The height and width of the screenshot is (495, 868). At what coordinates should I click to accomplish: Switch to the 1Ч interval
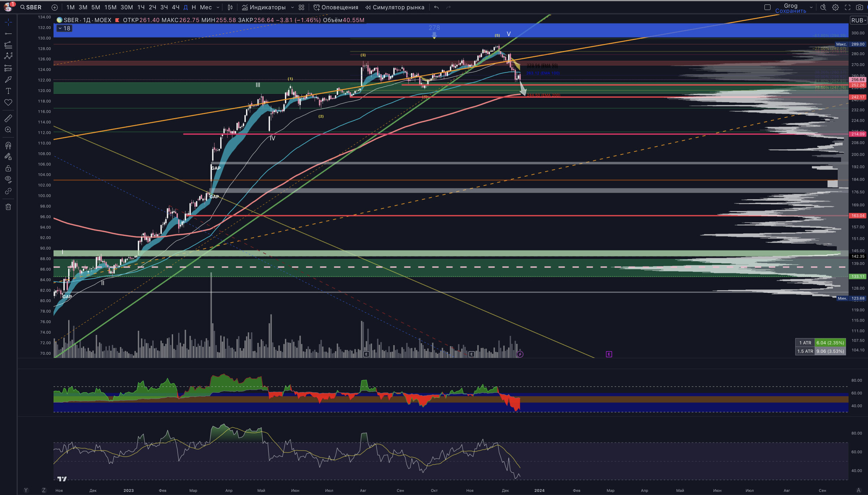(141, 7)
